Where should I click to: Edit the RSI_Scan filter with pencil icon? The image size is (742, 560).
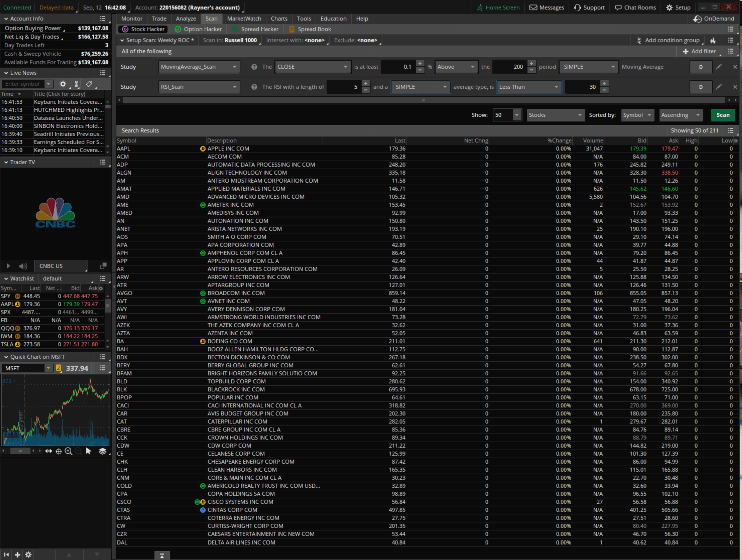[719, 87]
